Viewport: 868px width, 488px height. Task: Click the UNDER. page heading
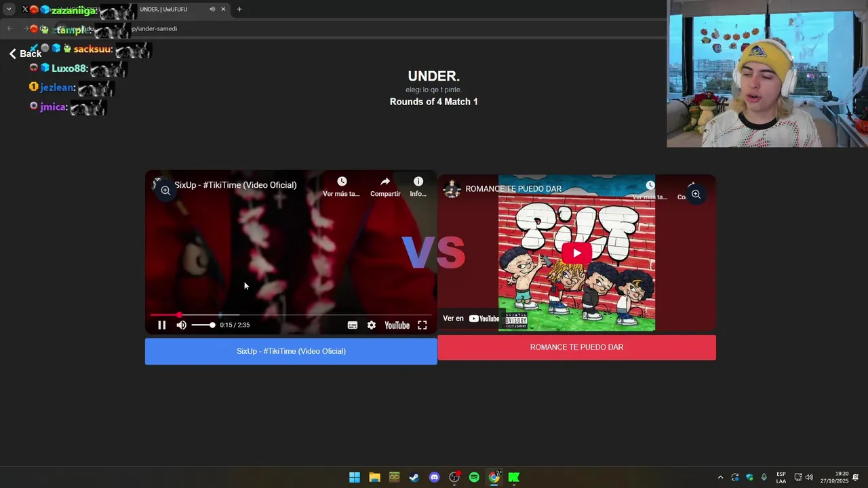434,77
